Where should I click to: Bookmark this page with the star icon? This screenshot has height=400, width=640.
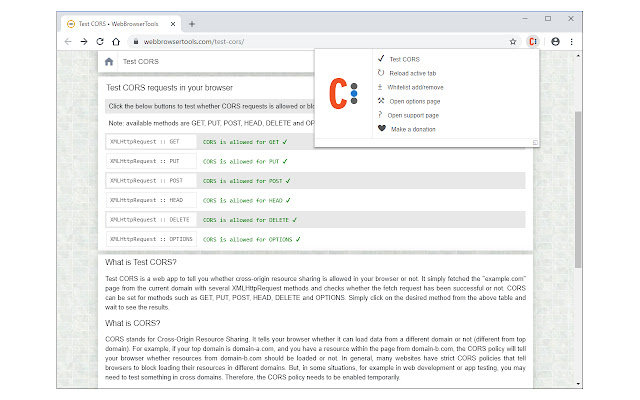(513, 42)
